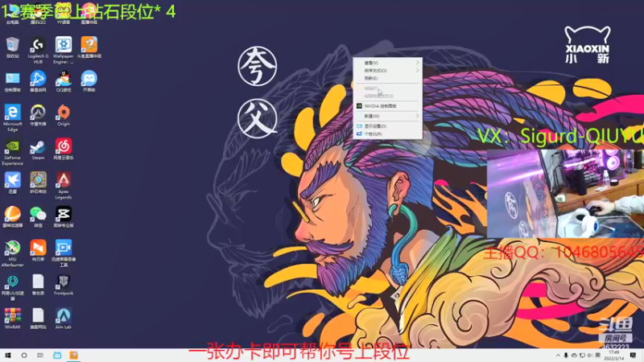Select the 迅雷 Thunder bird icon
This screenshot has height=362, width=644.
point(12,183)
